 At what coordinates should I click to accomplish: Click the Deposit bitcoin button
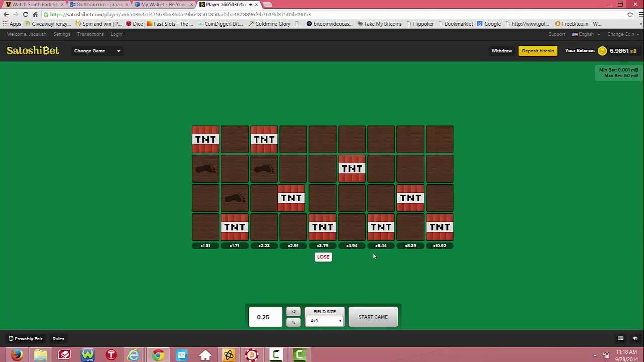click(538, 51)
